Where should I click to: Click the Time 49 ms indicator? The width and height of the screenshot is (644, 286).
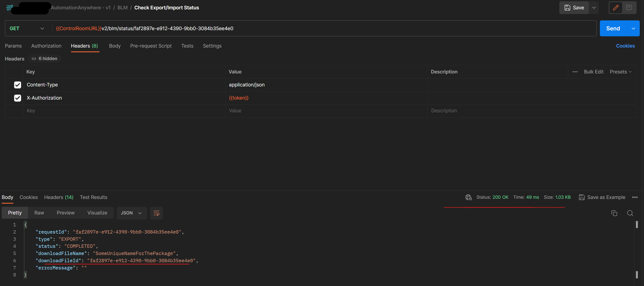point(526,197)
